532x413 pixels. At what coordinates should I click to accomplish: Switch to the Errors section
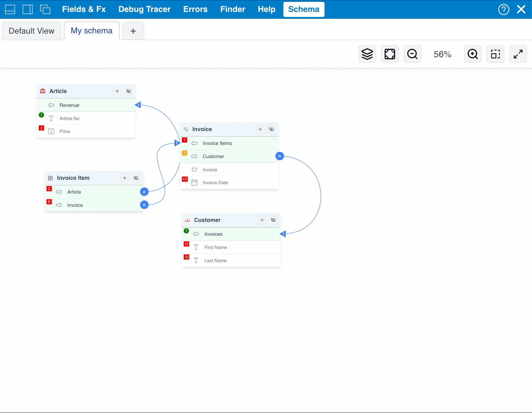click(195, 9)
